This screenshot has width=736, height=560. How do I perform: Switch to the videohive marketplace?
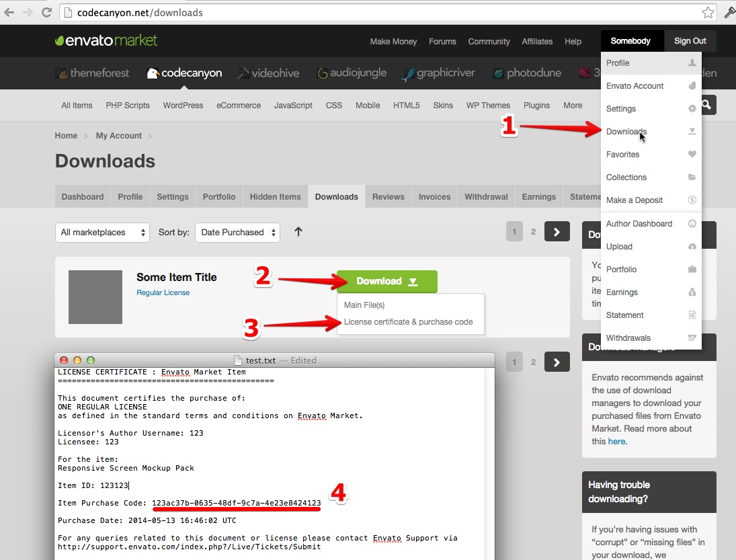[268, 73]
